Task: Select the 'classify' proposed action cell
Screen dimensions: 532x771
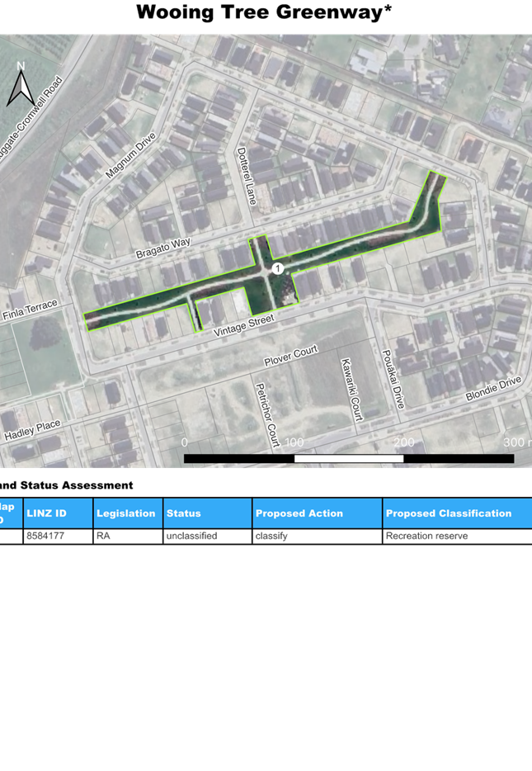Action: (271, 537)
